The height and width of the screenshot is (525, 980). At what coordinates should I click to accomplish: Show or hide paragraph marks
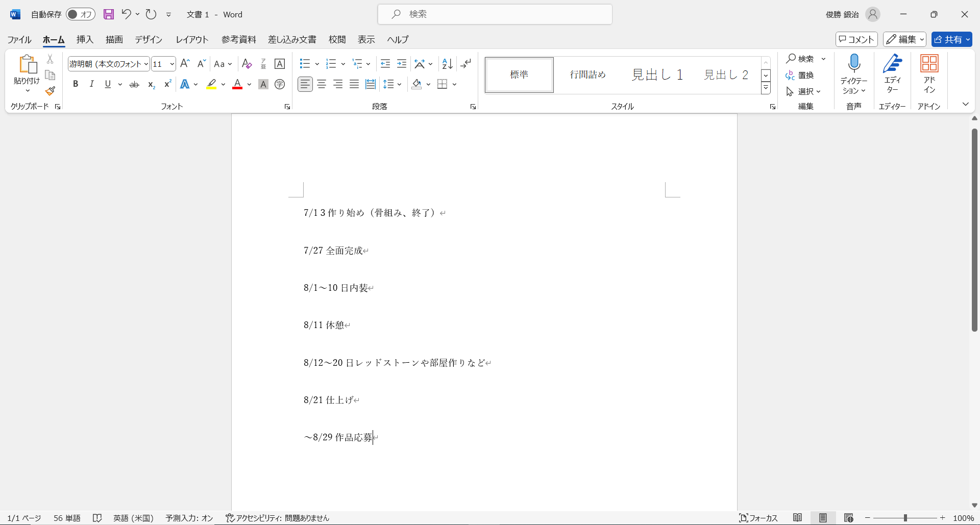tap(466, 63)
